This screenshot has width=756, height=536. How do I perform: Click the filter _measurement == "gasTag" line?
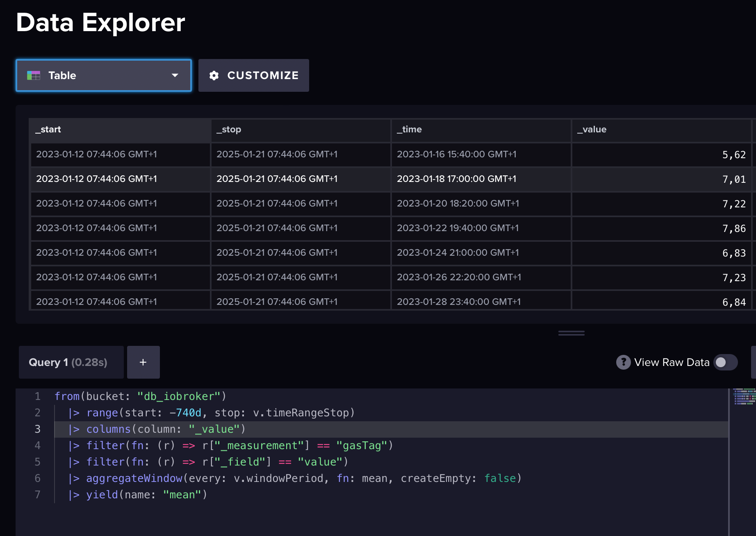[x=231, y=445]
